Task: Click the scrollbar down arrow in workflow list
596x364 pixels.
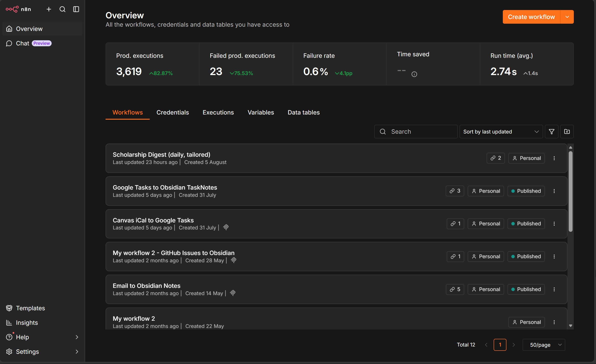Action: pyautogui.click(x=571, y=326)
